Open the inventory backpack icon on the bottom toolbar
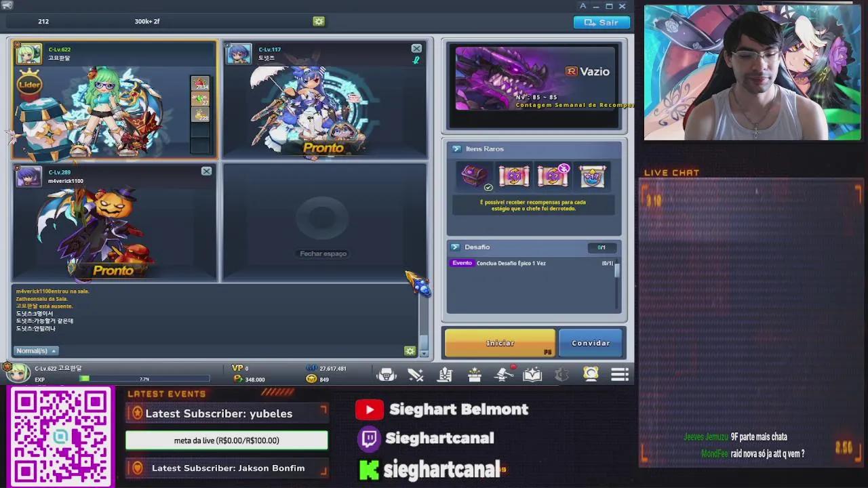The width and height of the screenshot is (868, 488). coord(387,374)
